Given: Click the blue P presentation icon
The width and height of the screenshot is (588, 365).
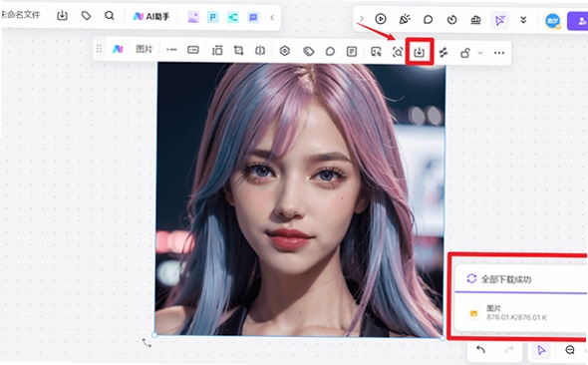Looking at the screenshot, I should click(x=213, y=17).
